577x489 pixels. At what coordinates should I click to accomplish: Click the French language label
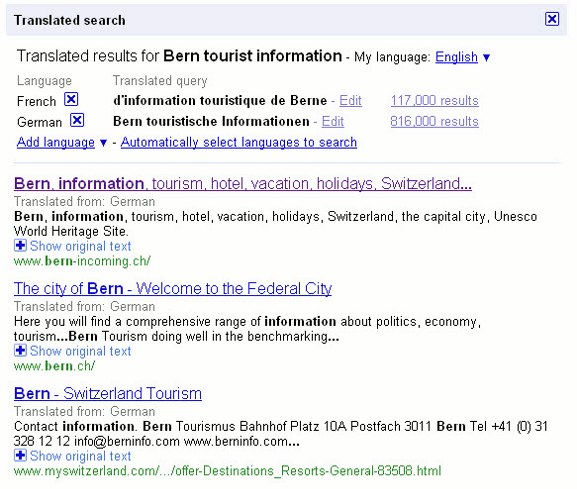pos(36,101)
